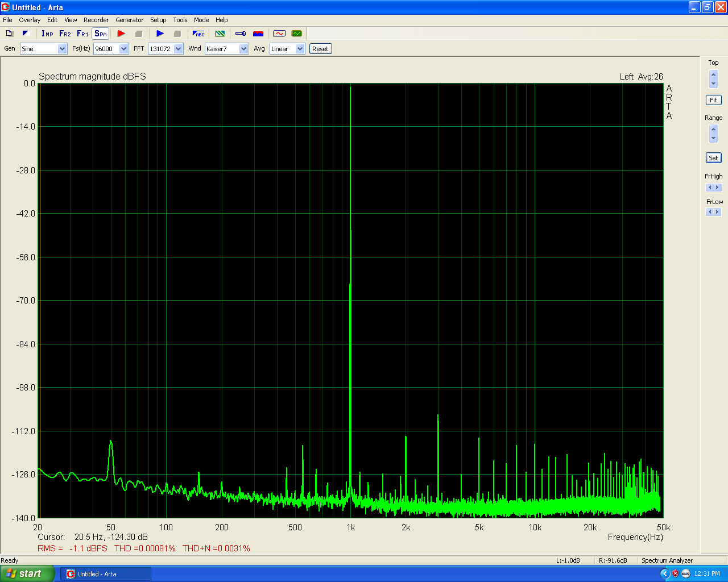The height and width of the screenshot is (582, 728).
Task: Click the Windows start button
Action: pos(27,573)
